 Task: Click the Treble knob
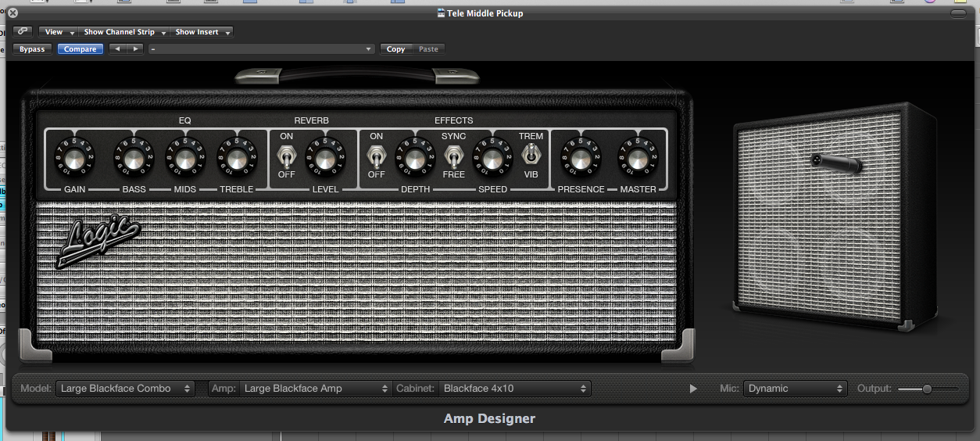pos(236,160)
